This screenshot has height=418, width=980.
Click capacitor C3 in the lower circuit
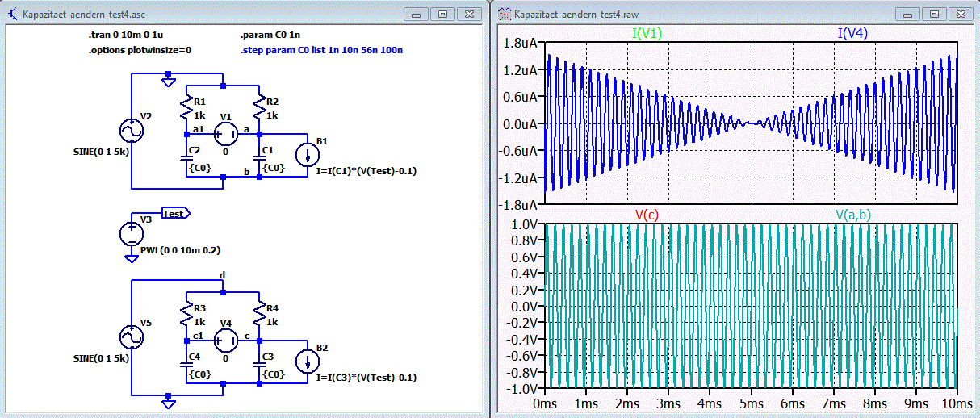pos(260,365)
